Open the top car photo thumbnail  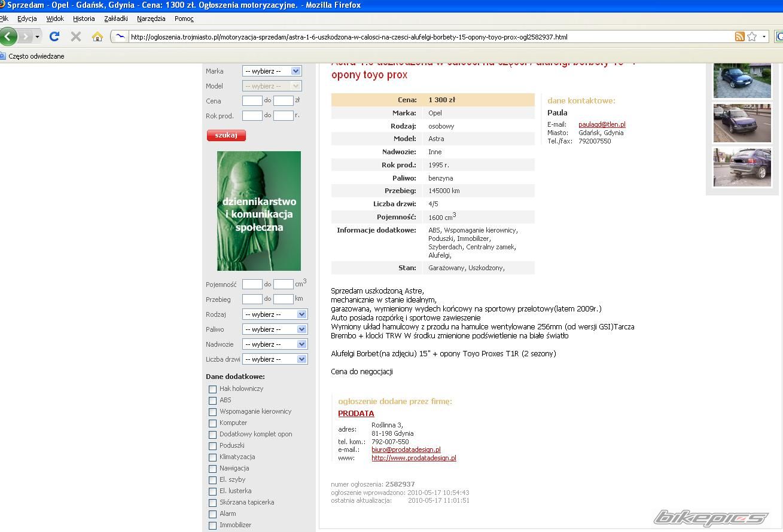click(x=742, y=80)
